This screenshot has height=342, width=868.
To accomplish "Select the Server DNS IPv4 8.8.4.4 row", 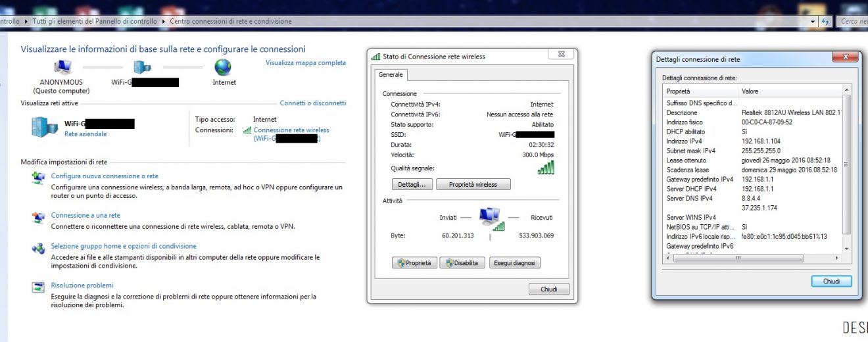I will coord(752,198).
